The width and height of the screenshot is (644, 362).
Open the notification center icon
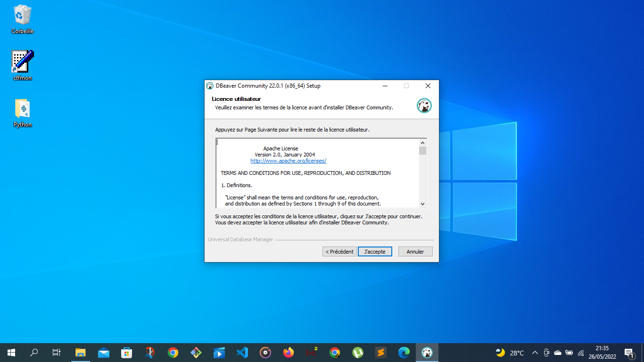tap(629, 353)
